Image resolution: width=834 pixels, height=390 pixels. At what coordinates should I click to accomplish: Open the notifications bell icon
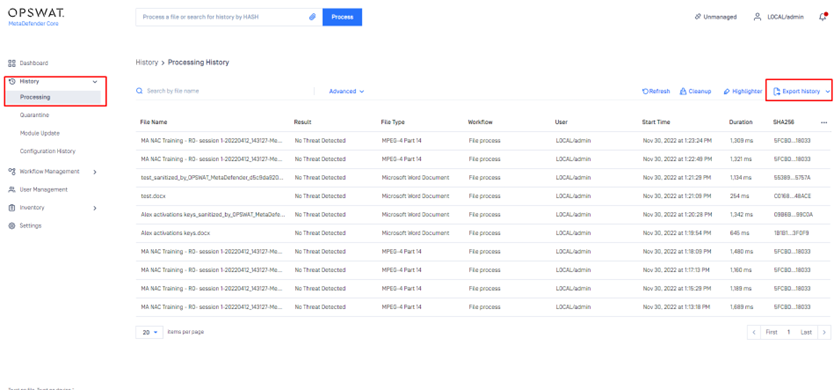click(822, 17)
